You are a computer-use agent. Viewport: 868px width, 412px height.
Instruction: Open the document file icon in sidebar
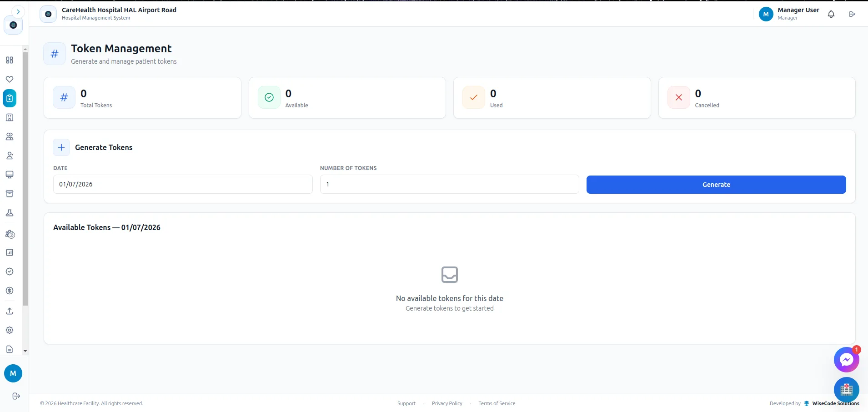10,349
